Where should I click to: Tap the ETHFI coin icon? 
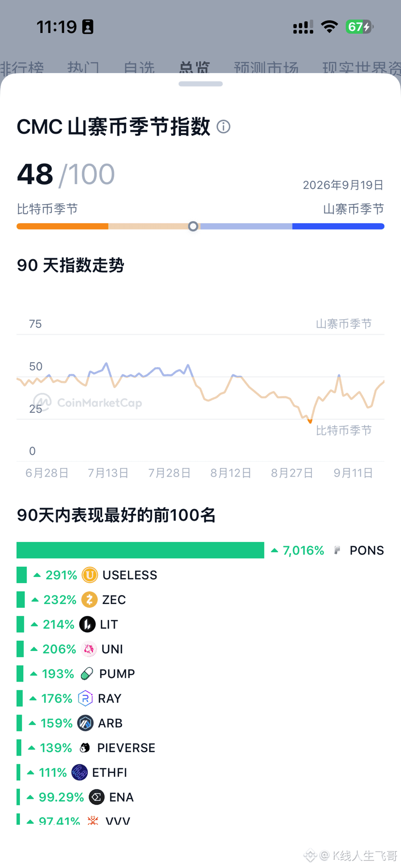(x=79, y=773)
